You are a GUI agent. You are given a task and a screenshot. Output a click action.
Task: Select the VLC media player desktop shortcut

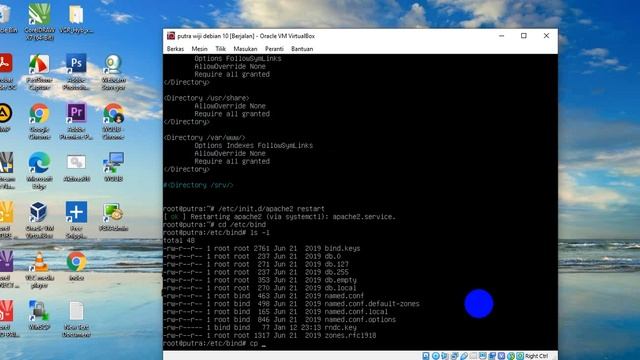(39, 270)
